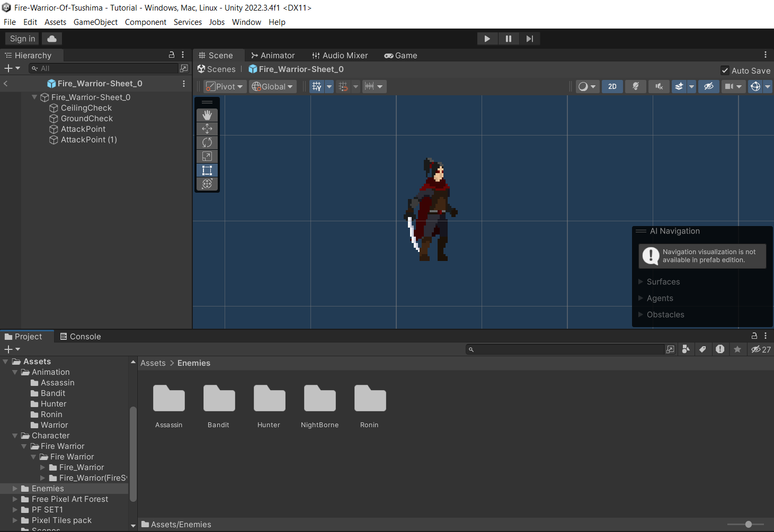Toggle grid visibility in Scene toolbar
The width and height of the screenshot is (774, 532).
tap(317, 86)
